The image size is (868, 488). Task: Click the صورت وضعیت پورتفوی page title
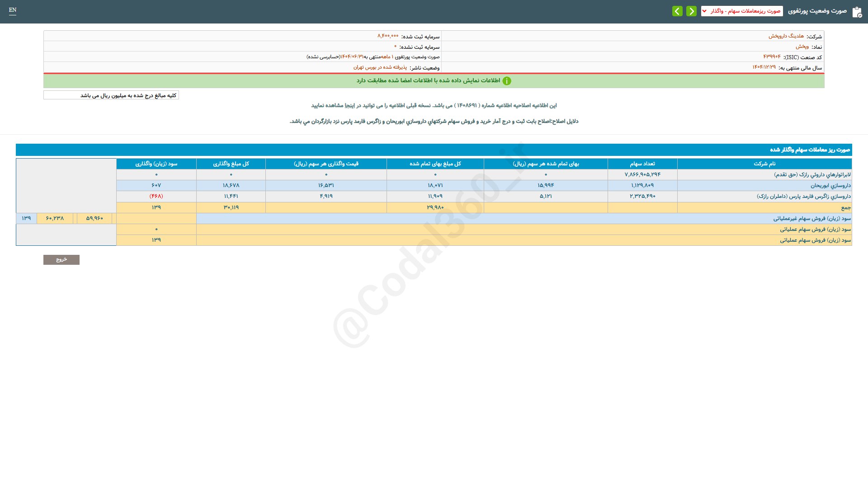click(817, 11)
